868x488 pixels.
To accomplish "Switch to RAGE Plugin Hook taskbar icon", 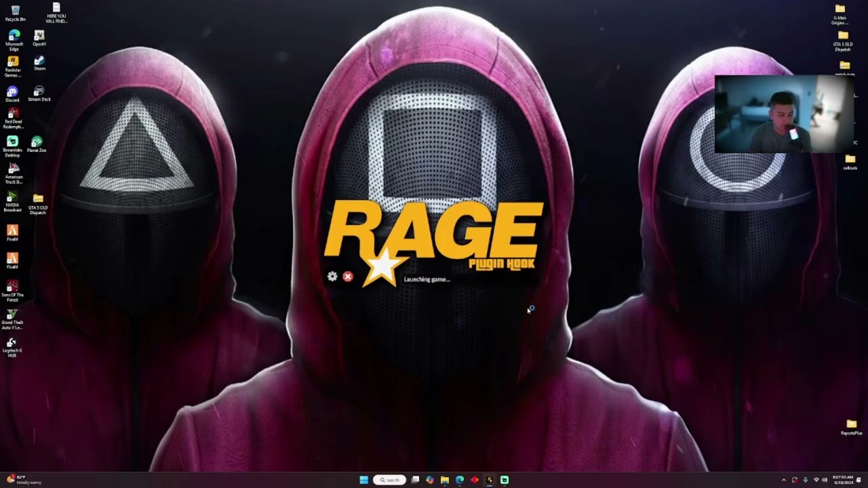I will 490,480.
